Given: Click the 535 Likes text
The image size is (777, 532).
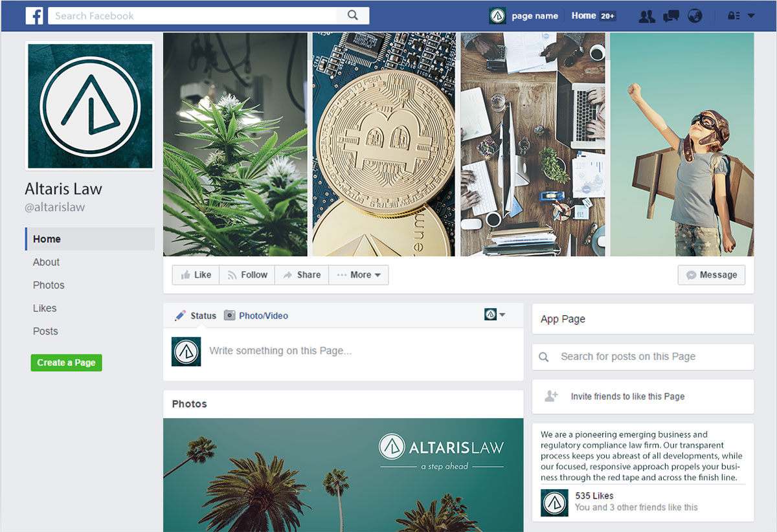Looking at the screenshot, I should [x=594, y=496].
